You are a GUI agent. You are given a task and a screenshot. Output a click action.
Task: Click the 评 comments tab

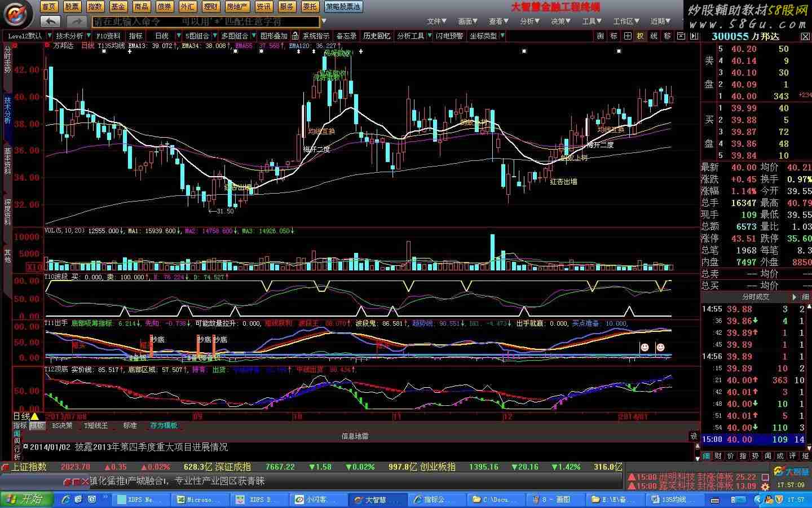tap(793, 456)
